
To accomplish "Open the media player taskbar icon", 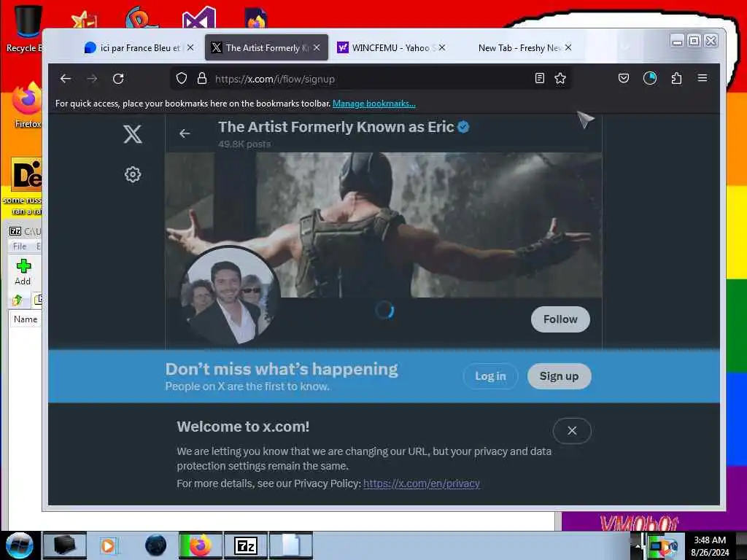I will click(x=109, y=545).
